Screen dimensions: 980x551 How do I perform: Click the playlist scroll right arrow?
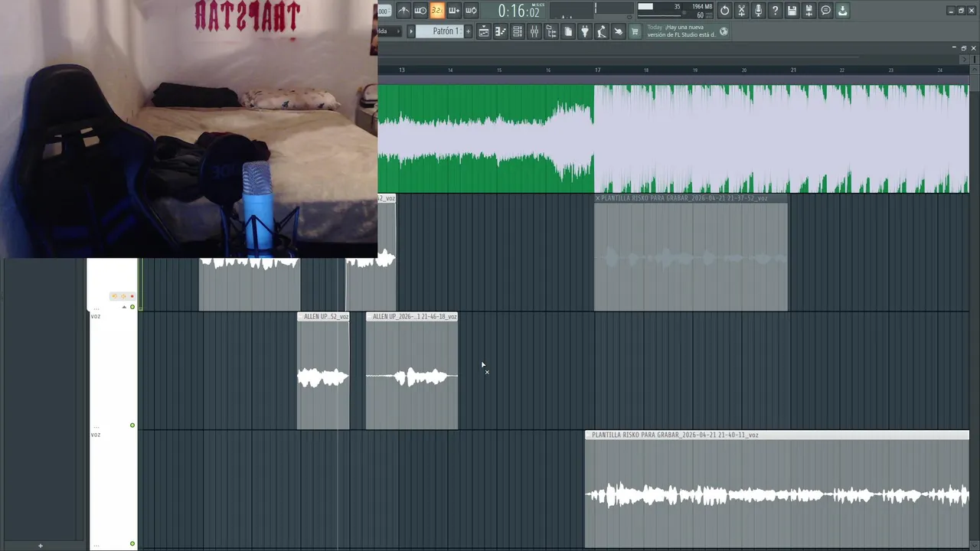click(964, 59)
